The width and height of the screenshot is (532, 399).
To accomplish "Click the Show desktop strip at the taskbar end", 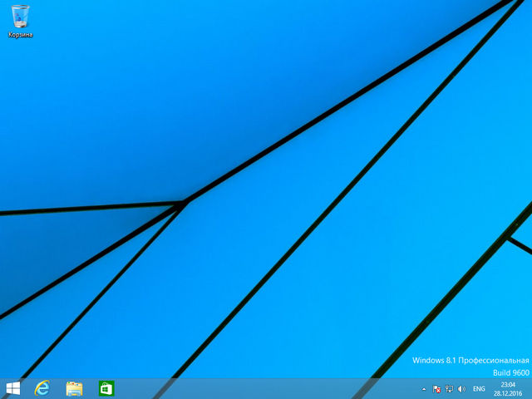I will point(530,388).
